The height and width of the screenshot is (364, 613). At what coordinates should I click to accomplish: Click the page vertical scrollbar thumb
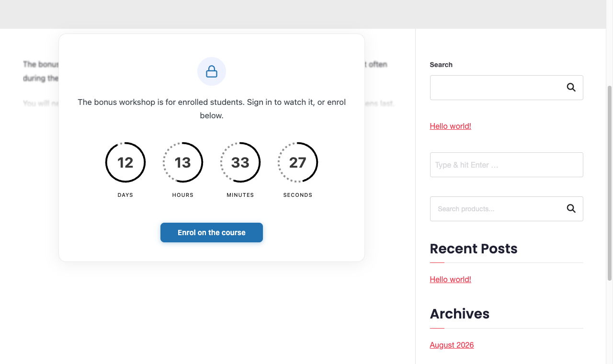(x=610, y=183)
